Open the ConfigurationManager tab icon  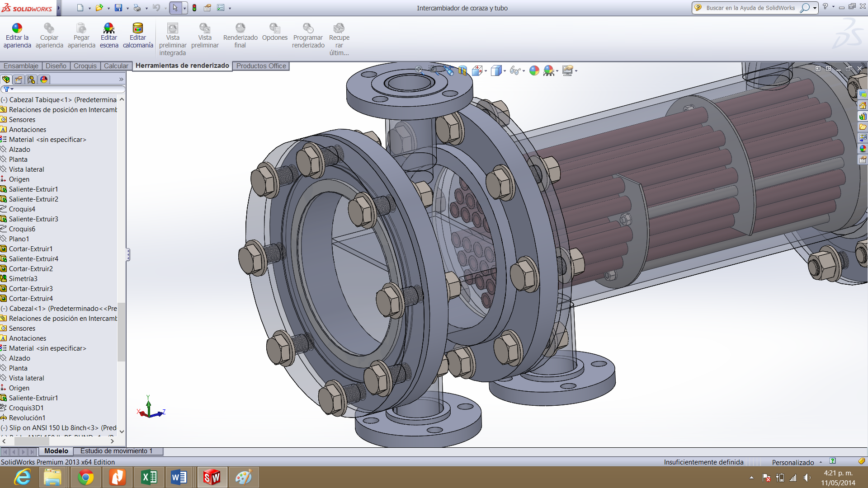coord(31,80)
